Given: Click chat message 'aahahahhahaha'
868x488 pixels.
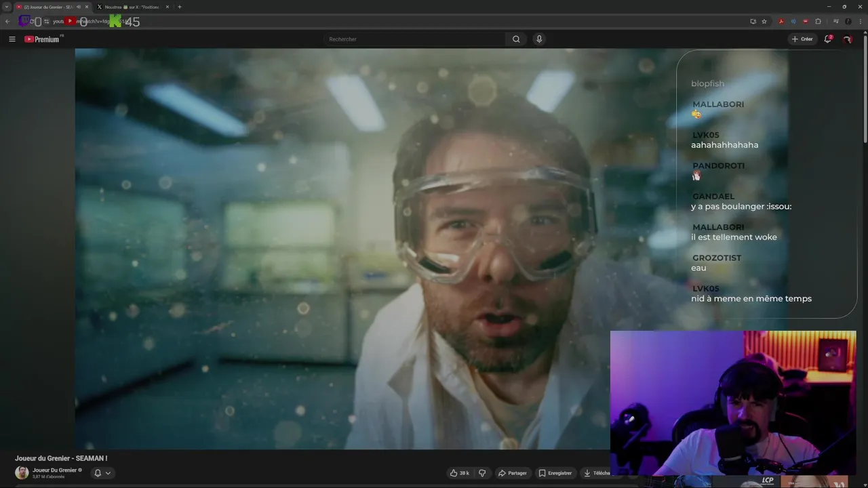Looking at the screenshot, I should (725, 145).
